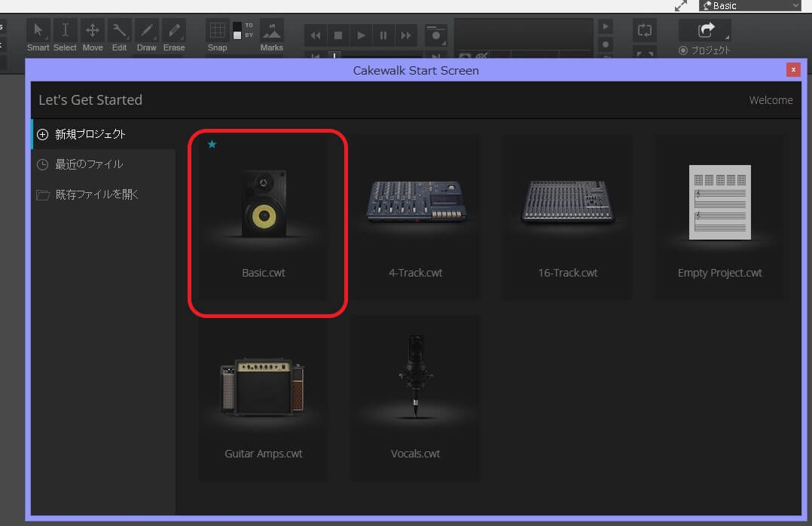Click the Export share arrow icon
812x526 pixels.
705,30
